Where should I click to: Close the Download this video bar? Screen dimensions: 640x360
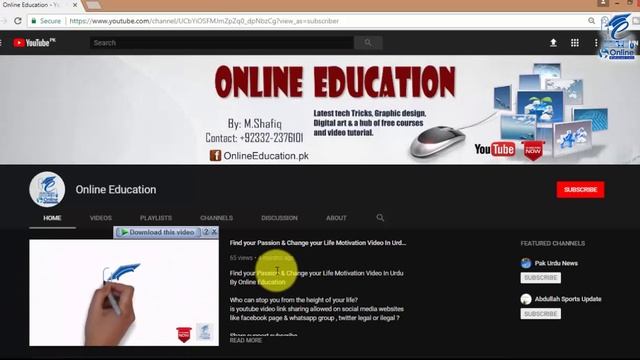pyautogui.click(x=214, y=232)
